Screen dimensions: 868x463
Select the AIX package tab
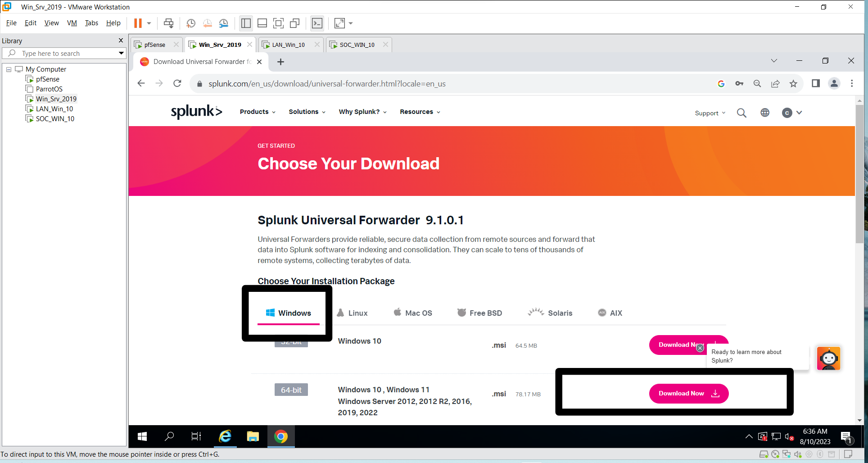point(610,313)
